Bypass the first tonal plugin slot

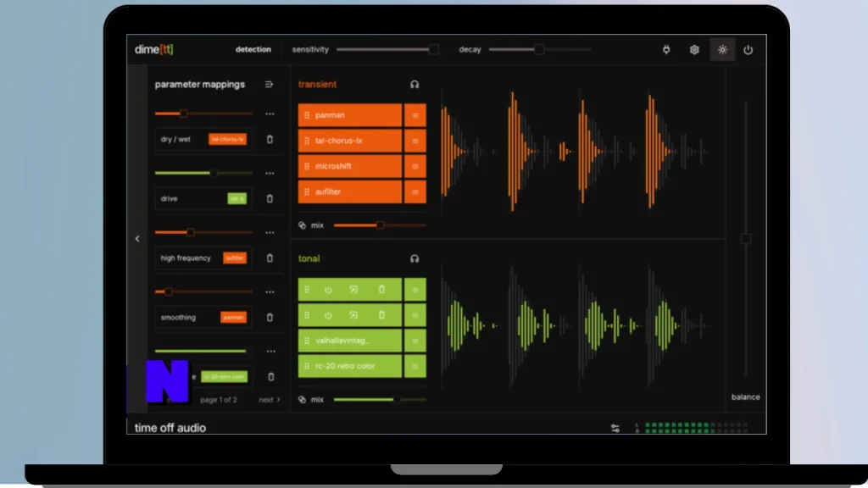coord(328,290)
